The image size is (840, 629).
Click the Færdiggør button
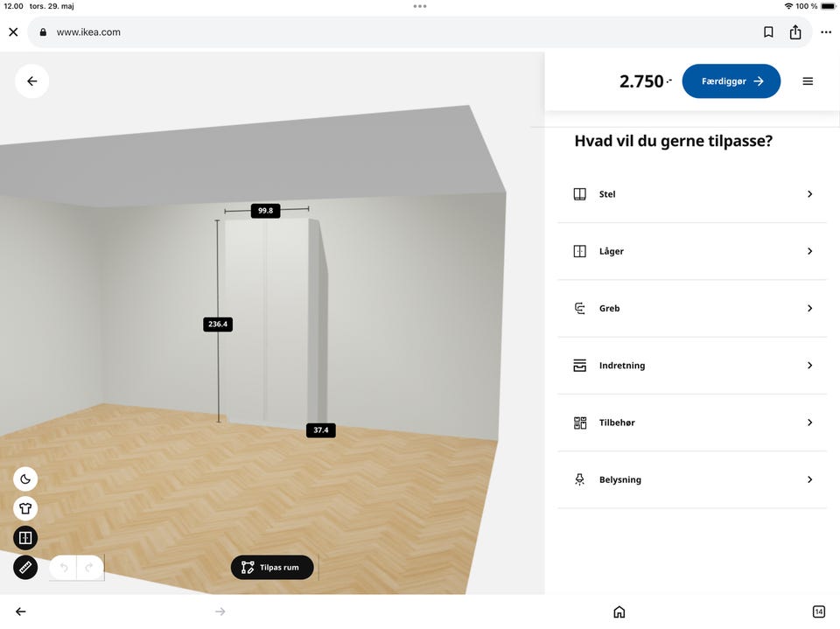point(731,80)
